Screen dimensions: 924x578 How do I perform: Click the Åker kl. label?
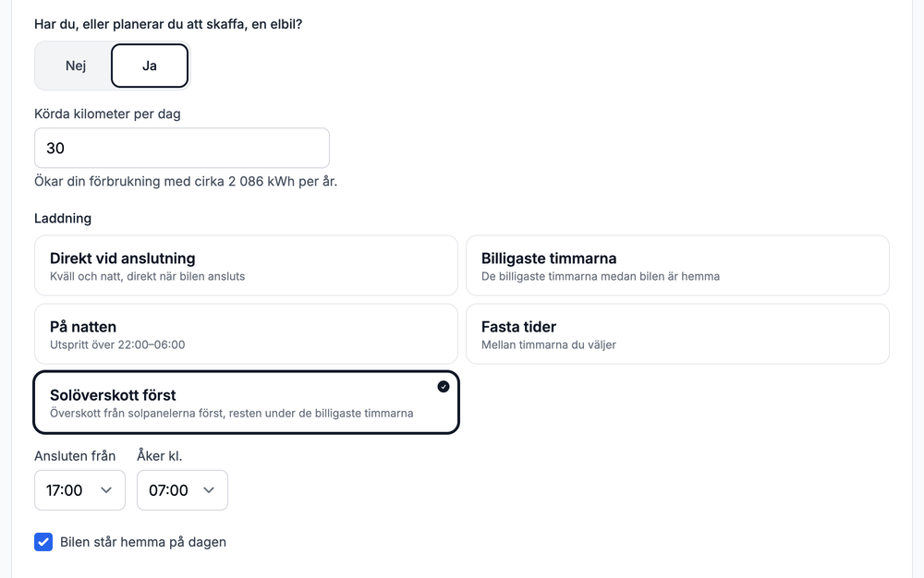[x=160, y=455]
